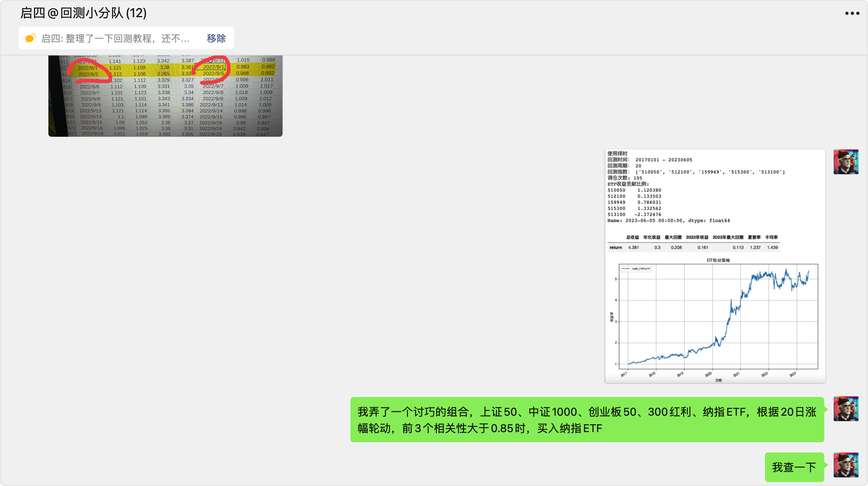Image resolution: width=868 pixels, height=486 pixels.
Task: Click the cum_return legend in the chart image
Action: 637,269
